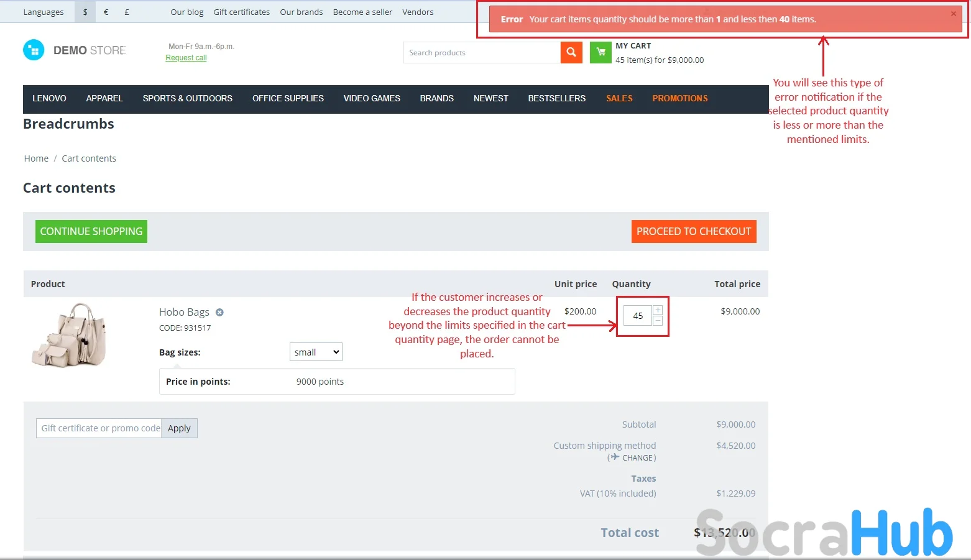Open the Bag sizes dropdown
Viewport: 971px width, 560px height.
[316, 352]
